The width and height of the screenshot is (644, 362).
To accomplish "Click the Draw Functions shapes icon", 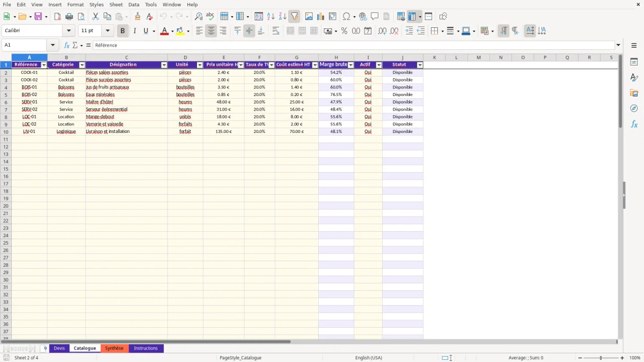I will [x=443, y=17].
